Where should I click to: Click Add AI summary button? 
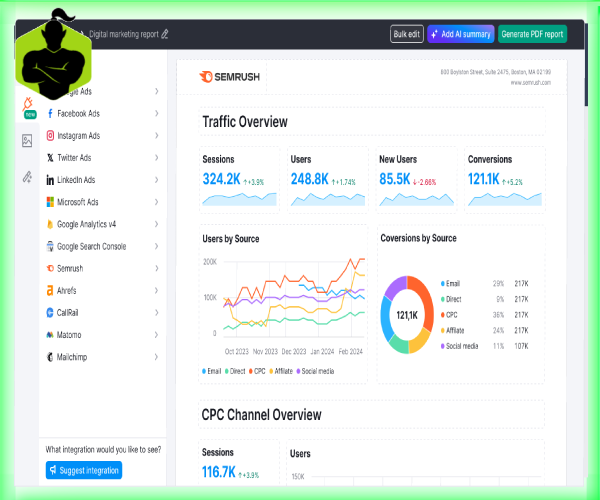pyautogui.click(x=461, y=34)
